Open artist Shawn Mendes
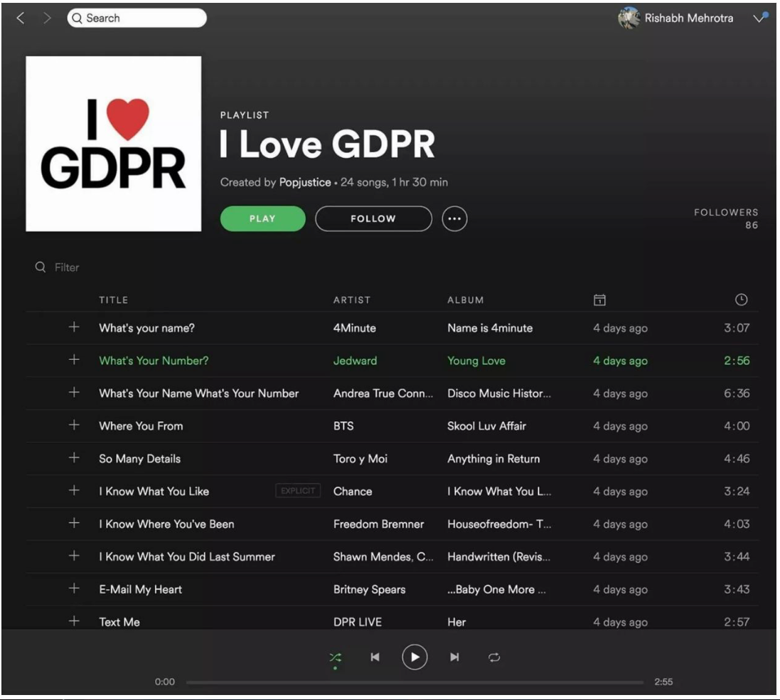Screen dimensions: 780x700 tap(373, 556)
